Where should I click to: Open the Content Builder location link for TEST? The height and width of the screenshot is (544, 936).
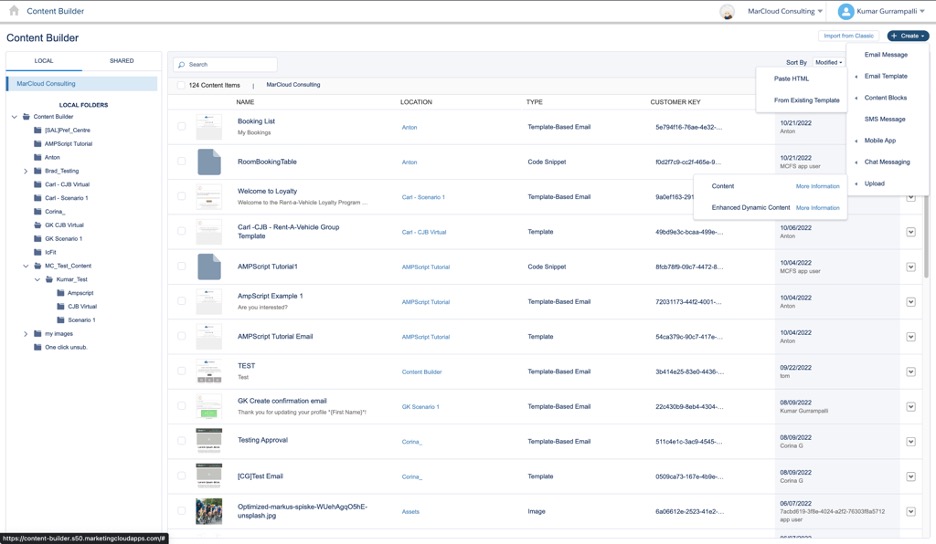421,372
